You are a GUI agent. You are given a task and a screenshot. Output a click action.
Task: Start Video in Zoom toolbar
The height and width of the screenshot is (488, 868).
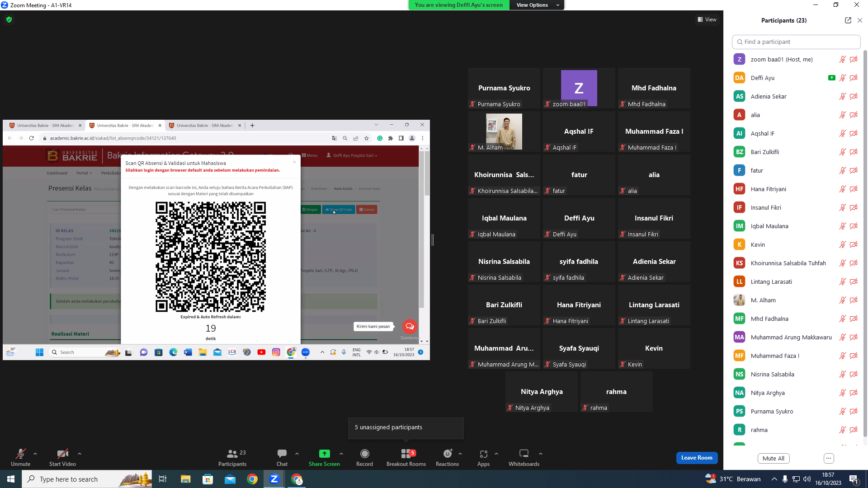[62, 457]
